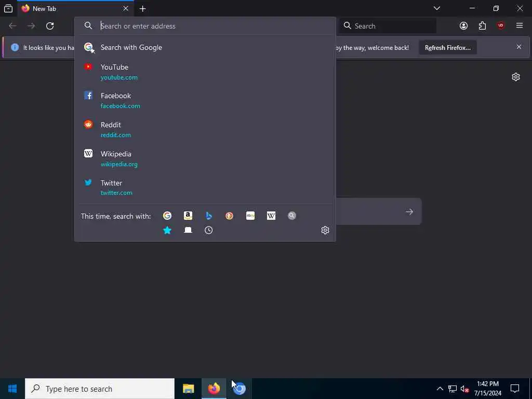Open a new tab with plus button

(142, 8)
